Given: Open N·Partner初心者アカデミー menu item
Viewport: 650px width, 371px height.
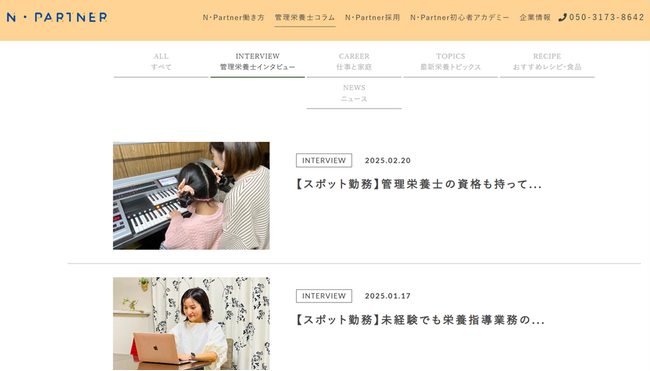Looking at the screenshot, I should click(x=459, y=17).
